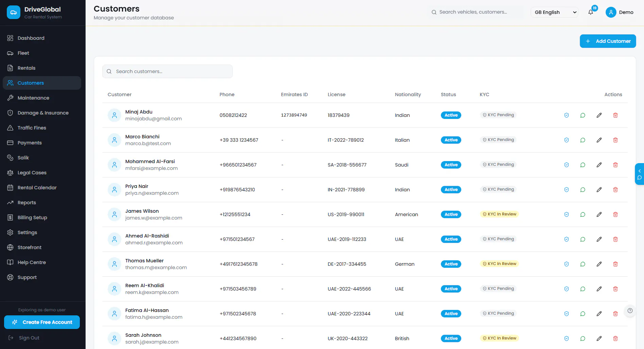Open Settings in sidebar
This screenshot has height=349, width=644.
(x=42, y=232)
